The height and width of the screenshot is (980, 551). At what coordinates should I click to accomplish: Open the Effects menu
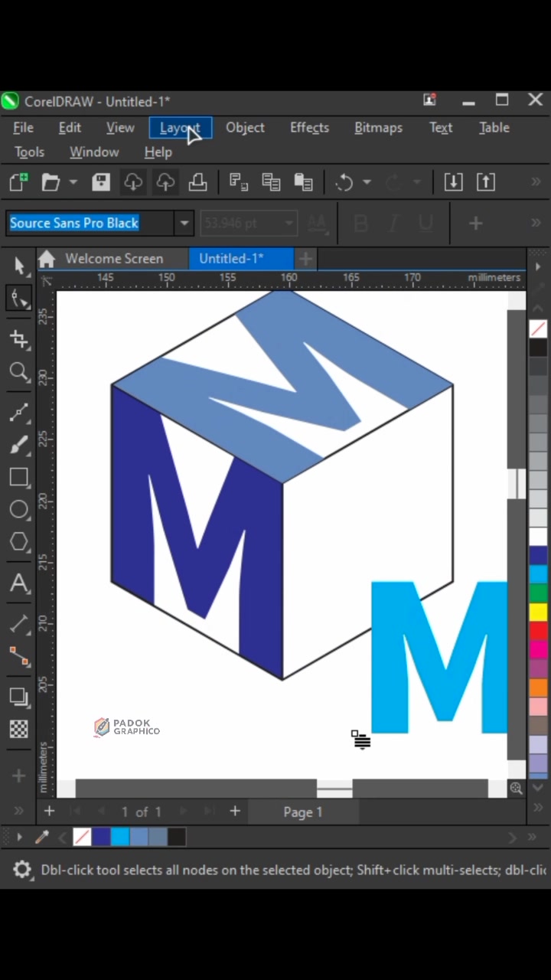point(309,128)
